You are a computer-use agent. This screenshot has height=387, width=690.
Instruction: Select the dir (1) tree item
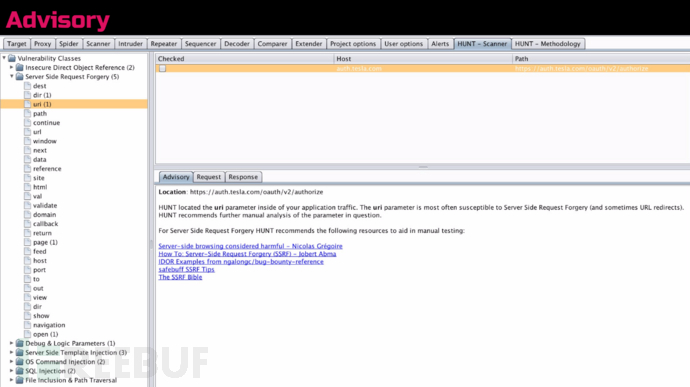[42, 95]
